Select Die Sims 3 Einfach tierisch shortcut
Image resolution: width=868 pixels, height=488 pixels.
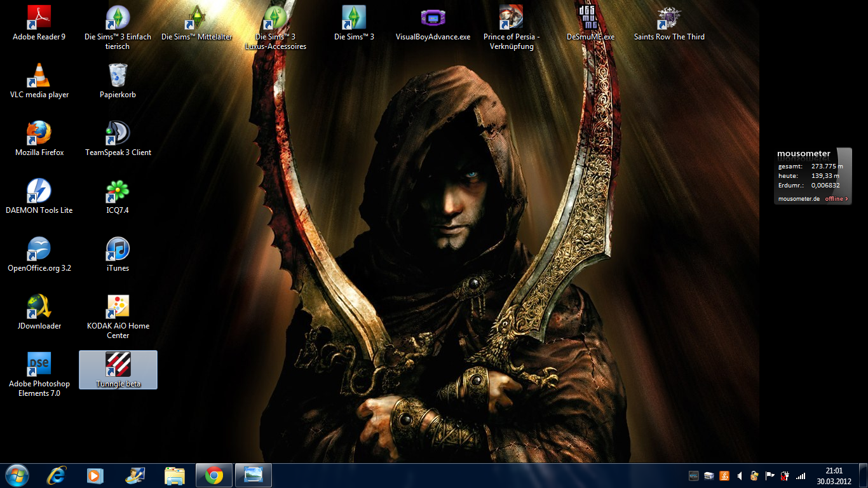pos(118,27)
